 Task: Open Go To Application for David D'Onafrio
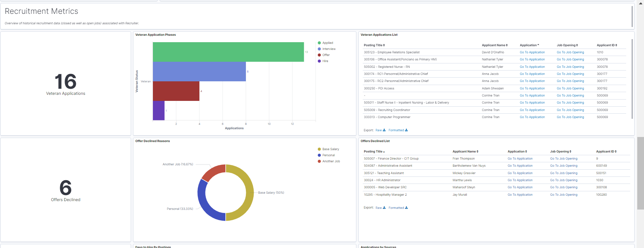pyautogui.click(x=532, y=52)
